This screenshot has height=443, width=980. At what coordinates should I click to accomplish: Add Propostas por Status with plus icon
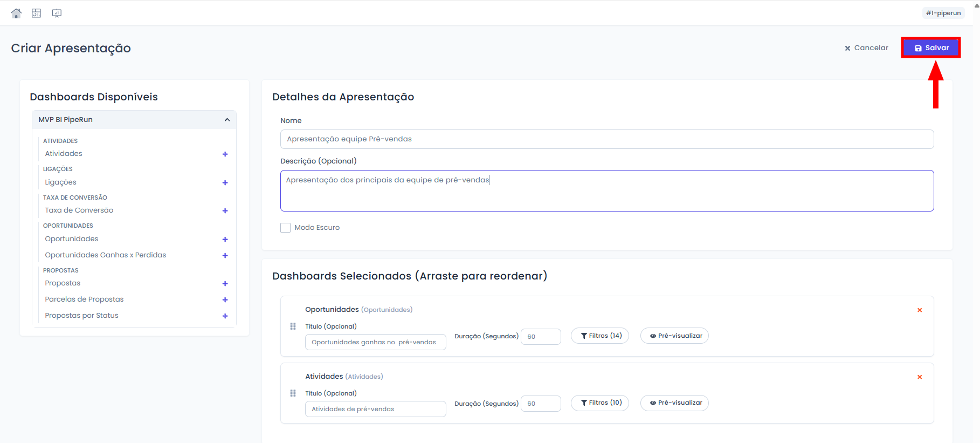click(225, 316)
